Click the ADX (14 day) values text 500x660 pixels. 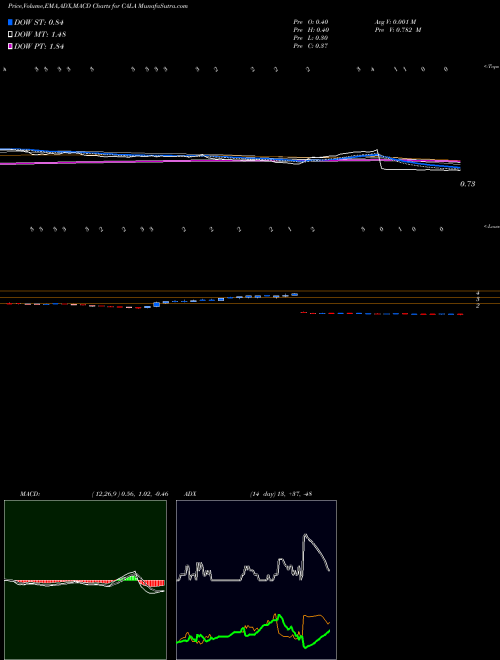click(280, 494)
